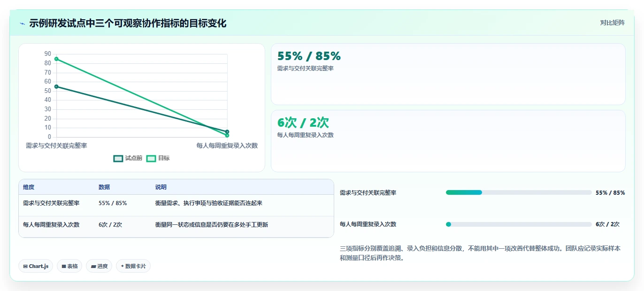The image size is (644, 291).
Task: Click table cell 55% / 85%
Action: click(x=113, y=203)
